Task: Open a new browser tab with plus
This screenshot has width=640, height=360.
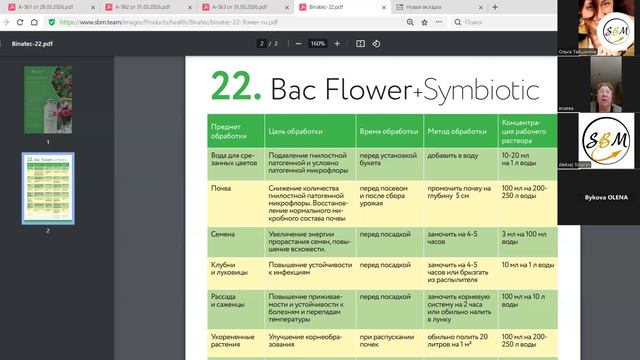Action: (x=495, y=7)
